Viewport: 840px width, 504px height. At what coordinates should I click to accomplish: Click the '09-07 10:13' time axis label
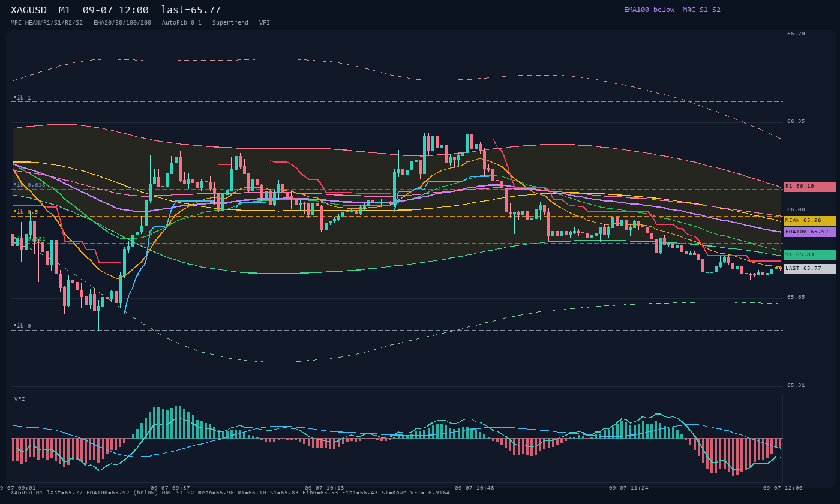(325, 488)
